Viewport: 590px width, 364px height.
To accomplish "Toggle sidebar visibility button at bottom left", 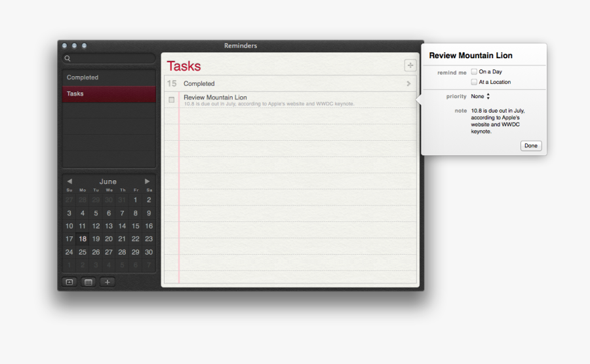I will point(69,282).
